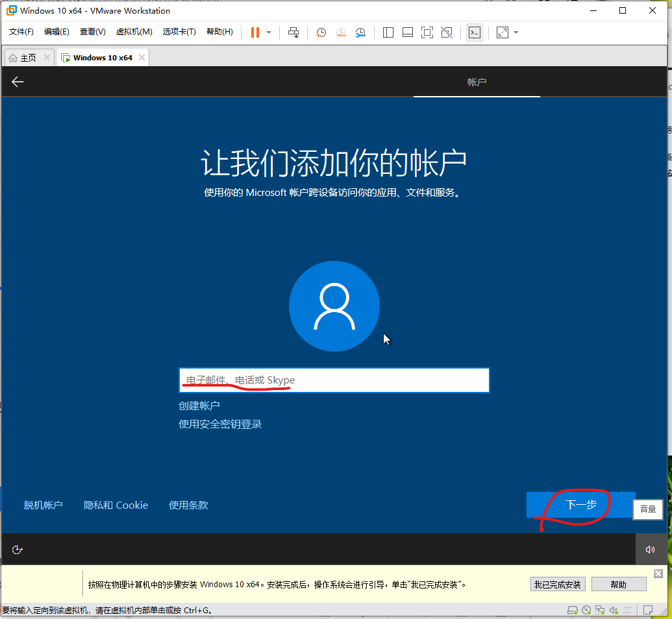Click the hard disk status icon
The height and width of the screenshot is (619, 672).
pos(573,610)
